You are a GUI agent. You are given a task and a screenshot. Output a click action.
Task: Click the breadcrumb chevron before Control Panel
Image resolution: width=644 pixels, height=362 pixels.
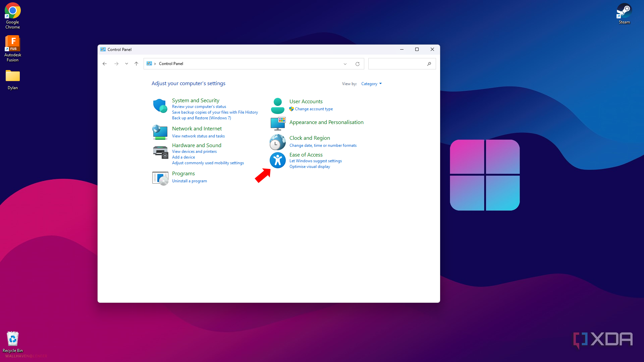coord(155,64)
